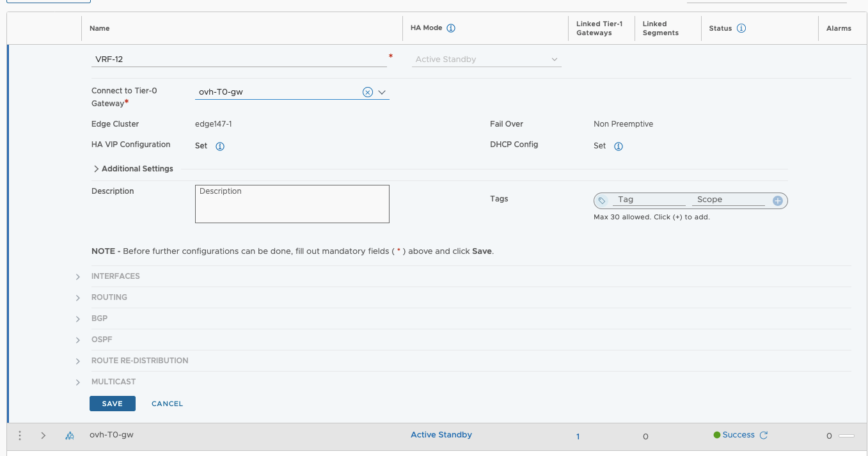This screenshot has width=868, height=456.
Task: Click the DHCP Config info icon
Action: coord(619,146)
